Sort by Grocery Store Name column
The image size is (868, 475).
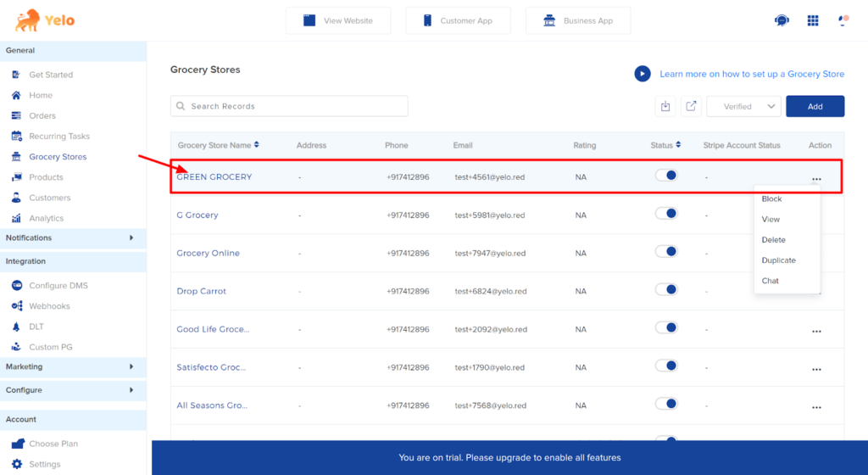[256, 145]
